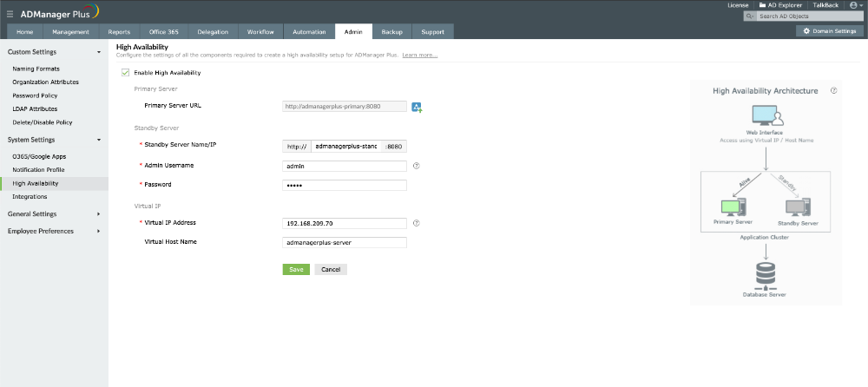Image resolution: width=868 pixels, height=387 pixels.
Task: Switch to the Automation tab
Action: tap(309, 31)
